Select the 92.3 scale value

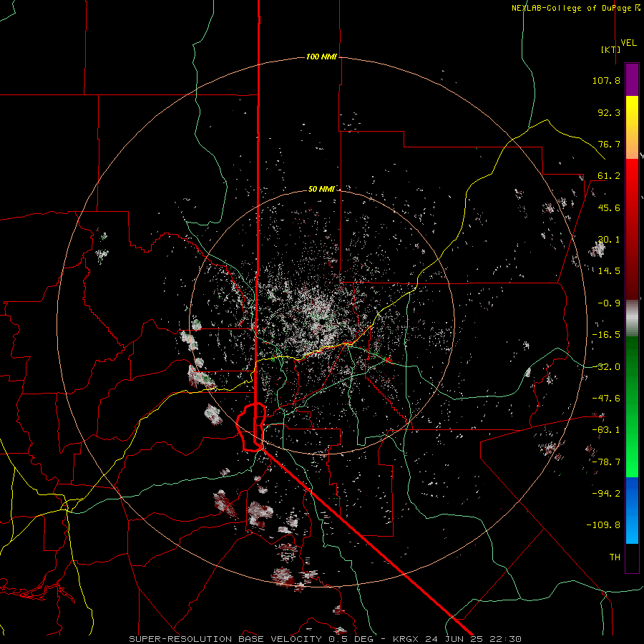point(609,112)
